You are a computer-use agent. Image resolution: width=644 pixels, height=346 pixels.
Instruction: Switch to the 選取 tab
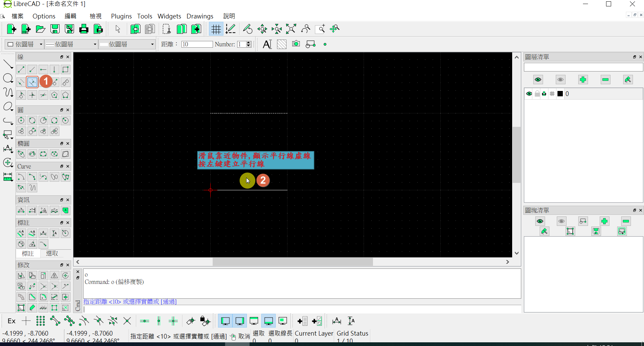tap(52, 253)
